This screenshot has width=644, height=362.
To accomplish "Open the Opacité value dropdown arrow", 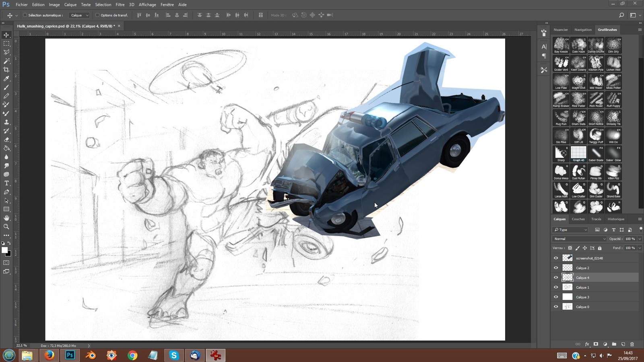I will tap(640, 239).
